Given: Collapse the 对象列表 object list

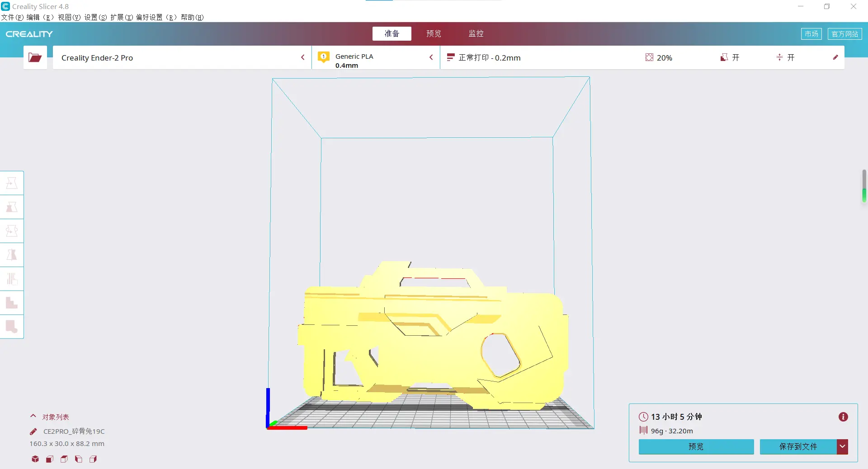Looking at the screenshot, I should pyautogui.click(x=33, y=416).
